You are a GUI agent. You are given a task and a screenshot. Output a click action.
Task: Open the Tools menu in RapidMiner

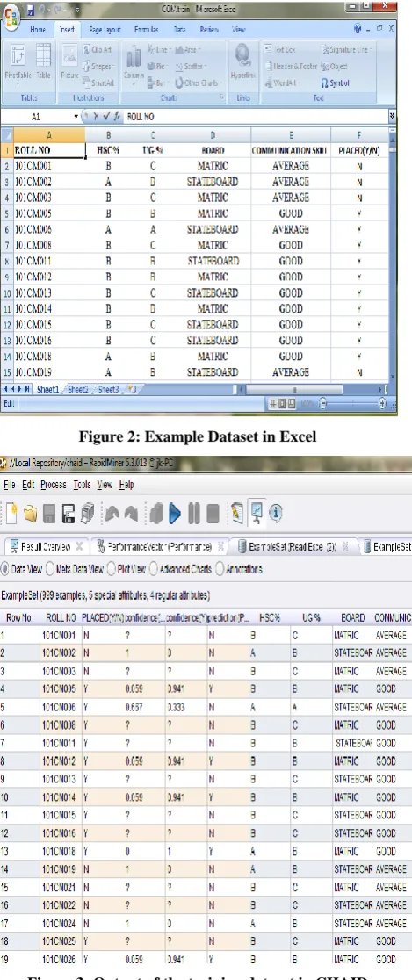83,485
